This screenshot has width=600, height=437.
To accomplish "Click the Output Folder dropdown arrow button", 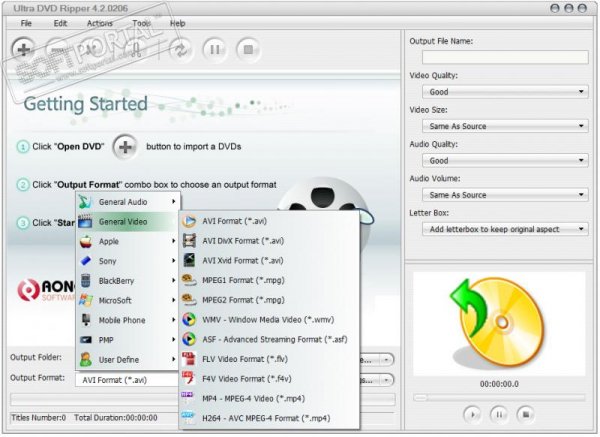I will coord(386,360).
